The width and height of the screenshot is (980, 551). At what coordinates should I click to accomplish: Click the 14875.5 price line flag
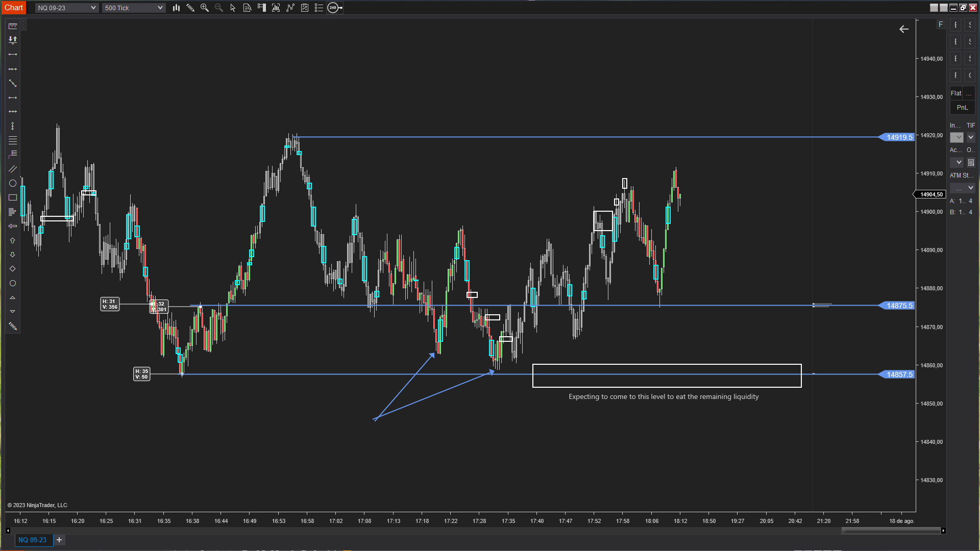pyautogui.click(x=896, y=306)
